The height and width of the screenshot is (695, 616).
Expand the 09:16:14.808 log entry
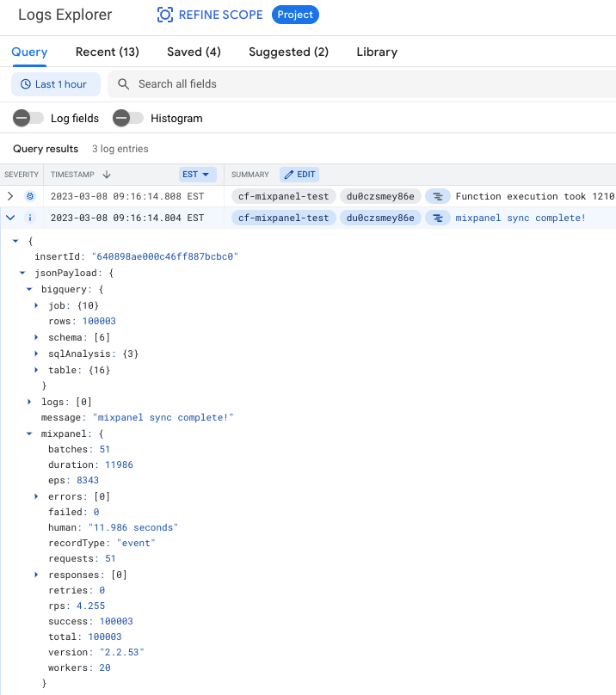tap(10, 196)
